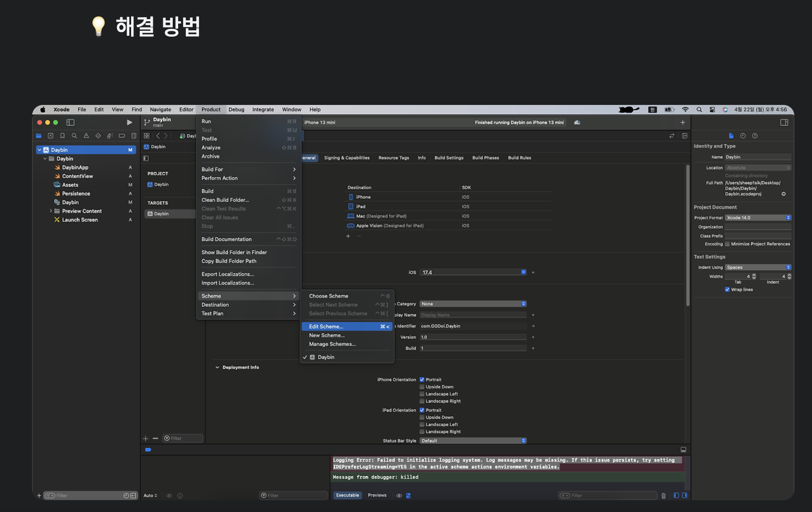Open the Report navigator icon
Screen dimensions: 812x512
(134, 136)
